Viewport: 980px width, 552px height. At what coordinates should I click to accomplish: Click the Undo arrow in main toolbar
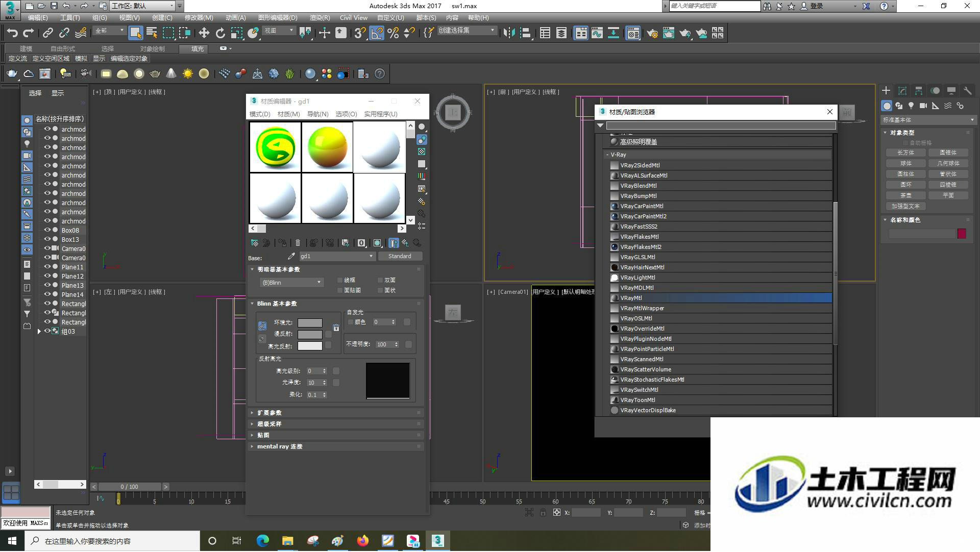(x=12, y=33)
